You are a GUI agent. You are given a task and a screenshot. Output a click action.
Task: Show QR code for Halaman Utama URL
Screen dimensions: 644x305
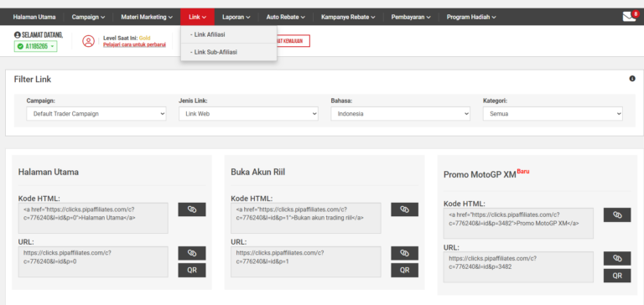[192, 270]
